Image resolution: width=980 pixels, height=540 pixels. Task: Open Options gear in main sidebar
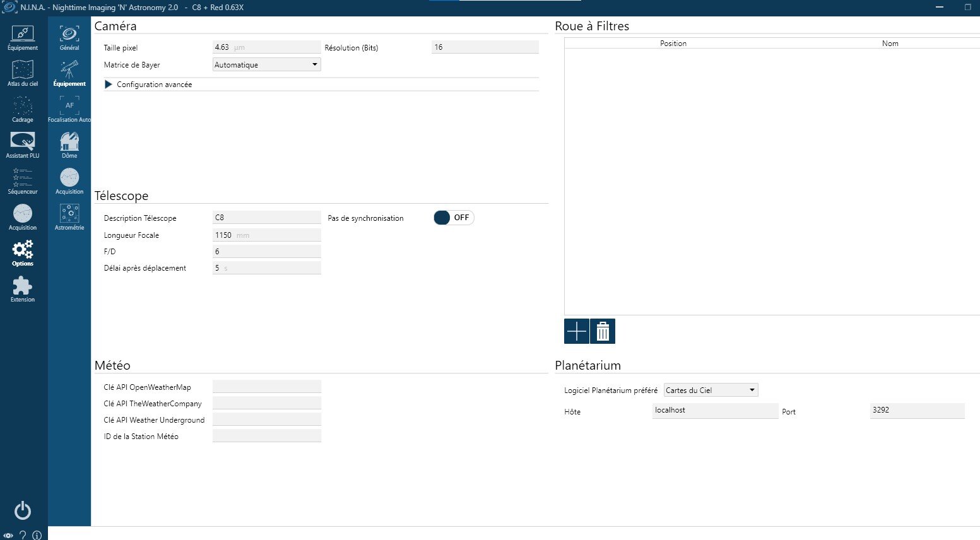point(23,254)
